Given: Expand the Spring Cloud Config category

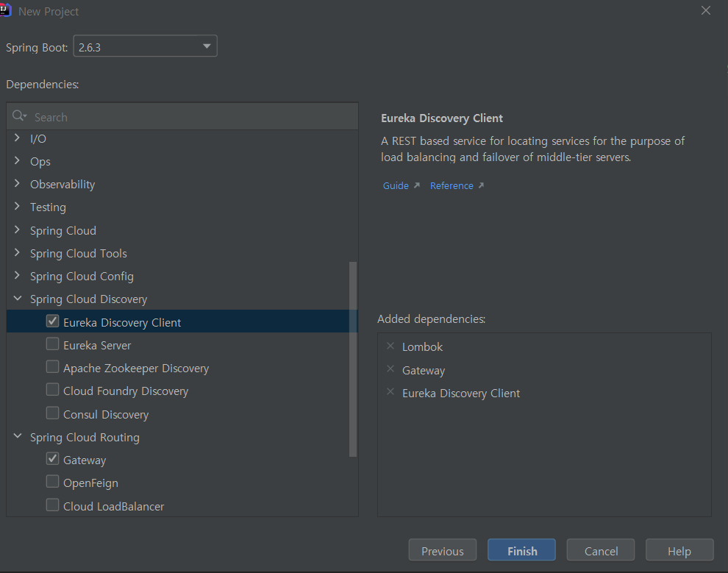Looking at the screenshot, I should point(17,275).
